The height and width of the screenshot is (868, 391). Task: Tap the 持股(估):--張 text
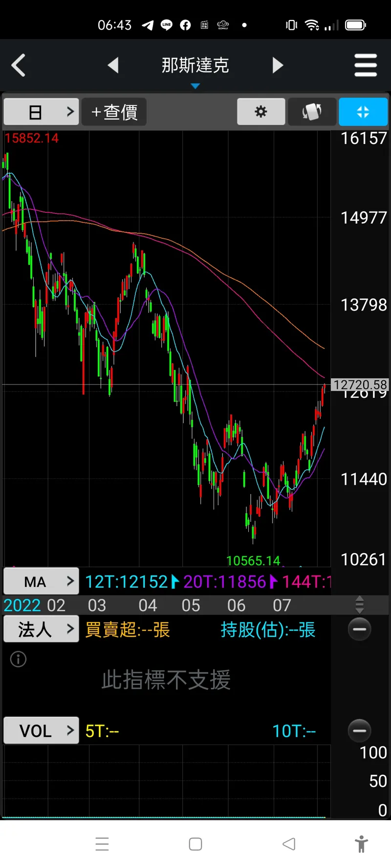[x=268, y=629]
